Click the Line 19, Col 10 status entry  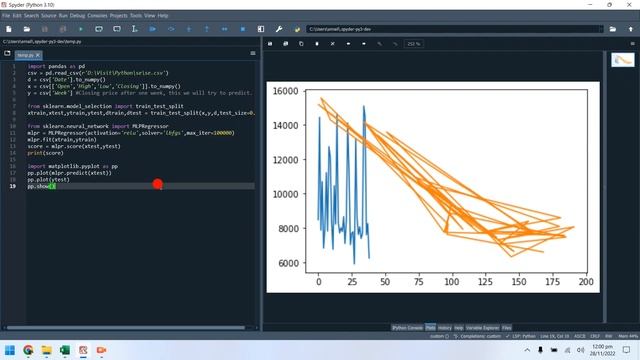(x=554, y=336)
